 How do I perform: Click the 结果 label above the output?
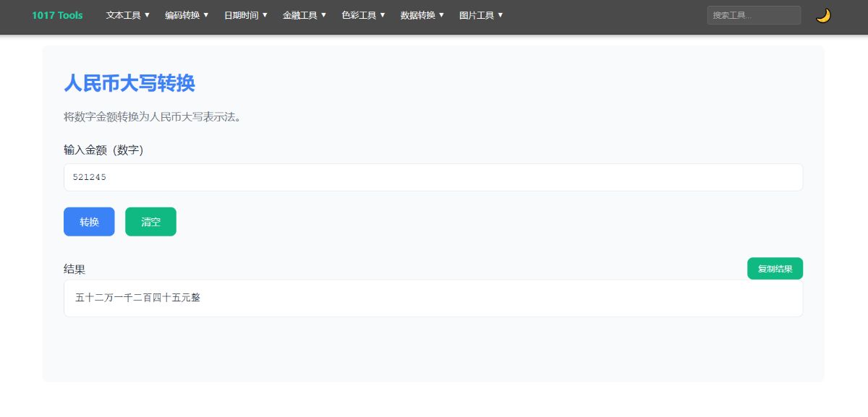(x=74, y=269)
